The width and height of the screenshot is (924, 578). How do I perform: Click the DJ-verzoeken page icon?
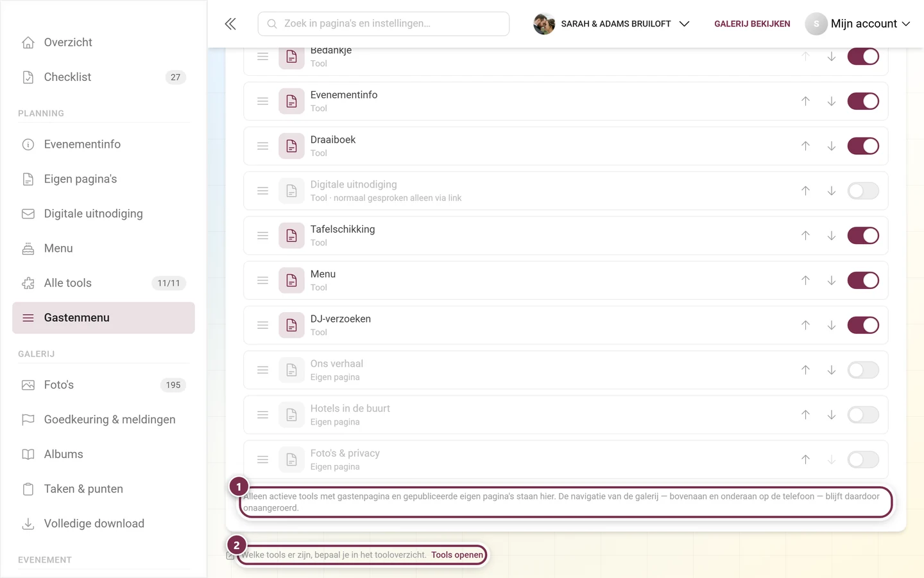[291, 326]
